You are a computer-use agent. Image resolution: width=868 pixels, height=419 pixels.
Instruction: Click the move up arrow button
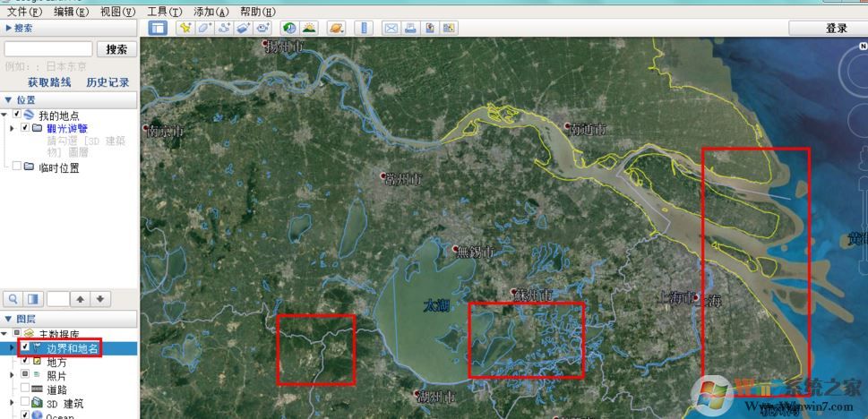pyautogui.click(x=81, y=299)
